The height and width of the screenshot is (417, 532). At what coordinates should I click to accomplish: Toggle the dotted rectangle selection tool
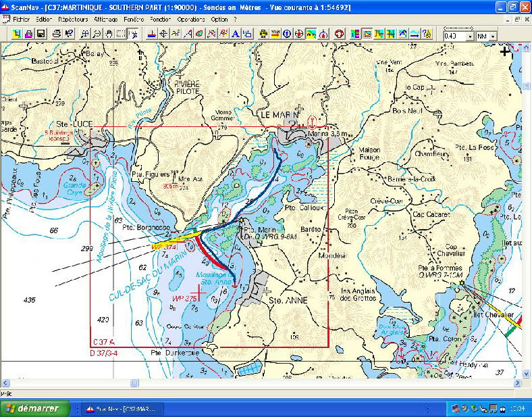[x=121, y=33]
